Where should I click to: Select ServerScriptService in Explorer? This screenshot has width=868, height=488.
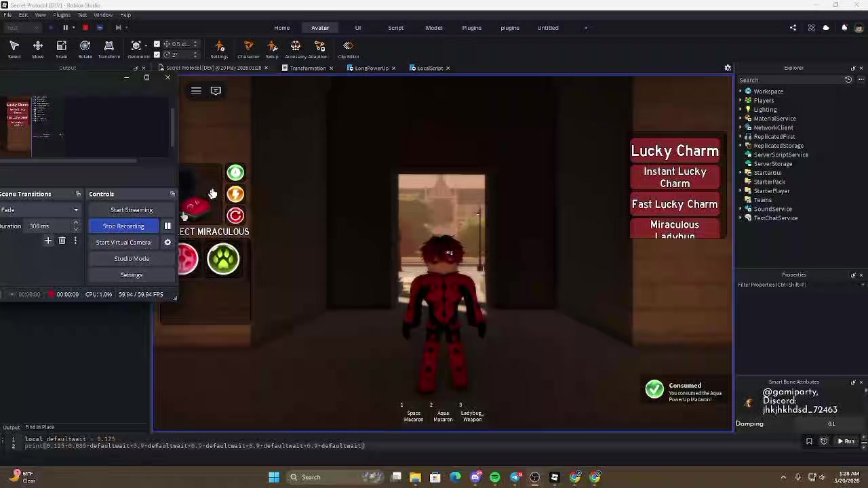(781, 155)
